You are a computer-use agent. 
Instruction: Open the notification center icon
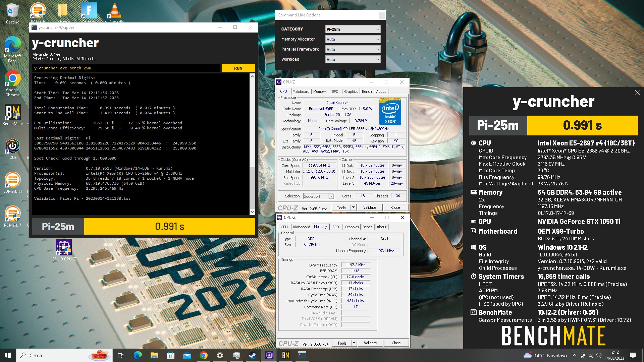coord(633,355)
